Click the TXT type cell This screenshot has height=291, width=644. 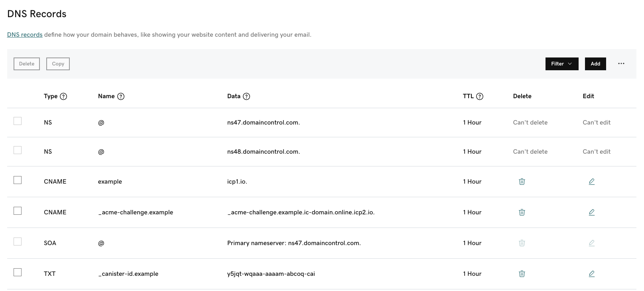[50, 274]
